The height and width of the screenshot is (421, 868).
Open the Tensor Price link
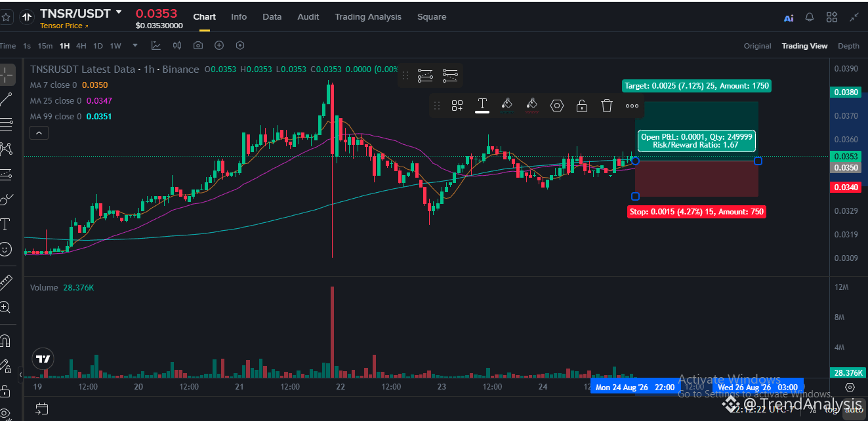[x=64, y=26]
